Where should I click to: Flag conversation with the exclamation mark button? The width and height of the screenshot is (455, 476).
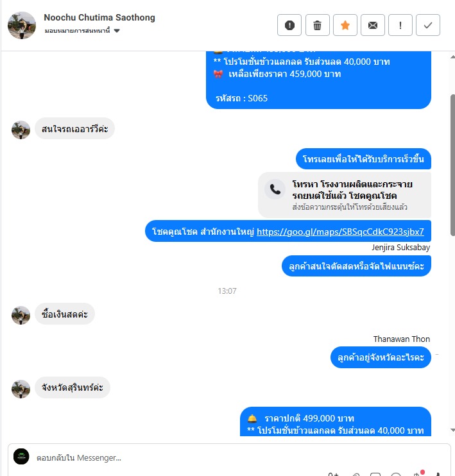coord(400,25)
